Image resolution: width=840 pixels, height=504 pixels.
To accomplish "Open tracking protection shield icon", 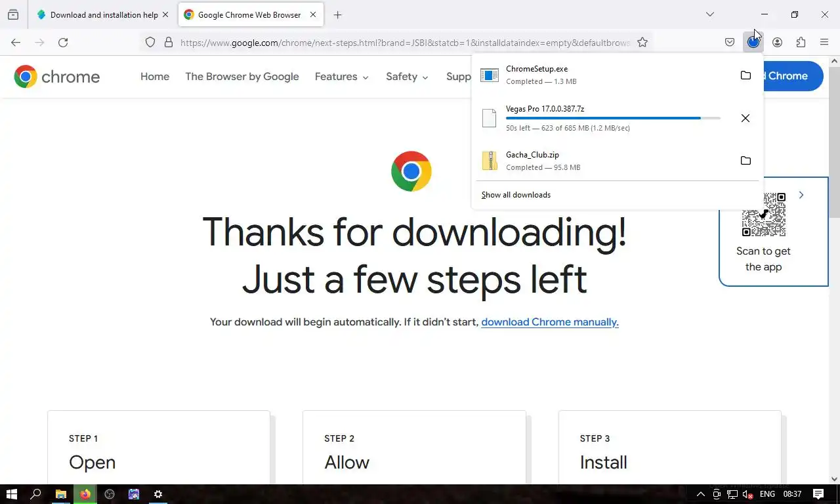I will 150,42.
